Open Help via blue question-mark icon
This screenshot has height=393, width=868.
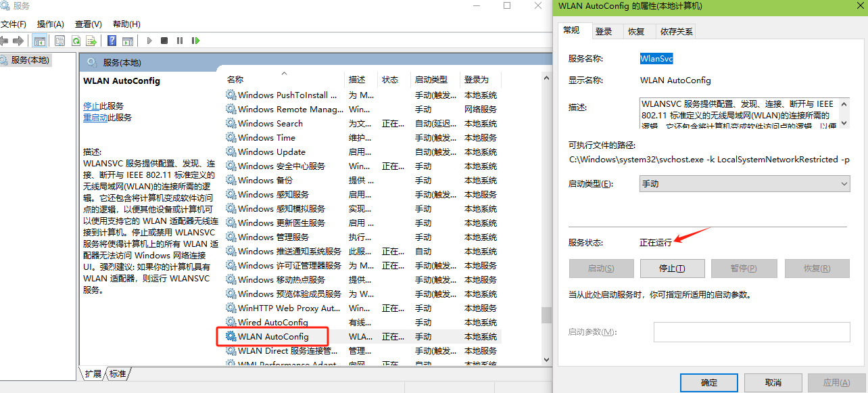112,41
